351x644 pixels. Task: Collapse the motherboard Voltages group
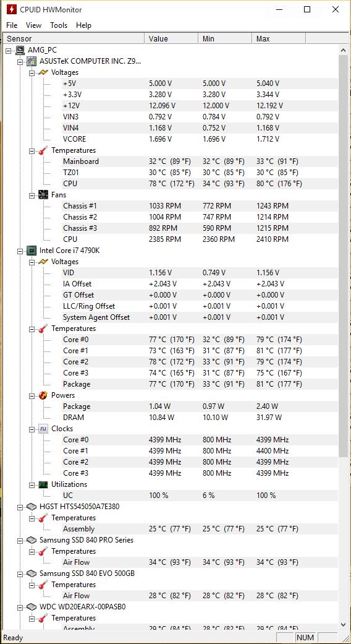32,73
